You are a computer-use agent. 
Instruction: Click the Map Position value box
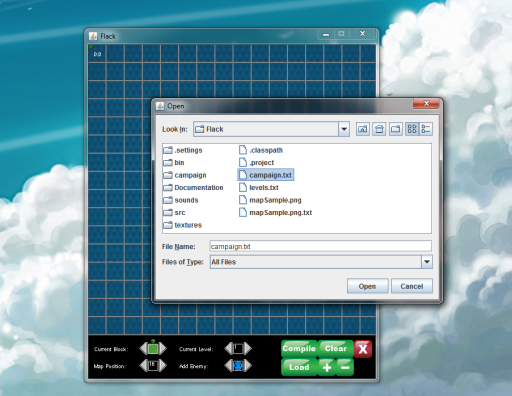pyautogui.click(x=153, y=366)
